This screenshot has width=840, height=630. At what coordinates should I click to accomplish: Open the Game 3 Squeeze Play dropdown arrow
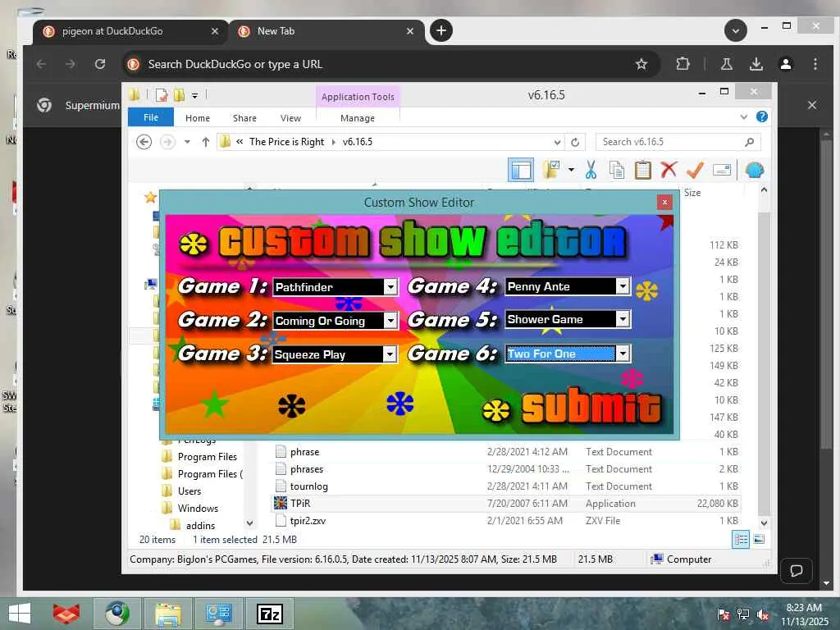point(390,354)
